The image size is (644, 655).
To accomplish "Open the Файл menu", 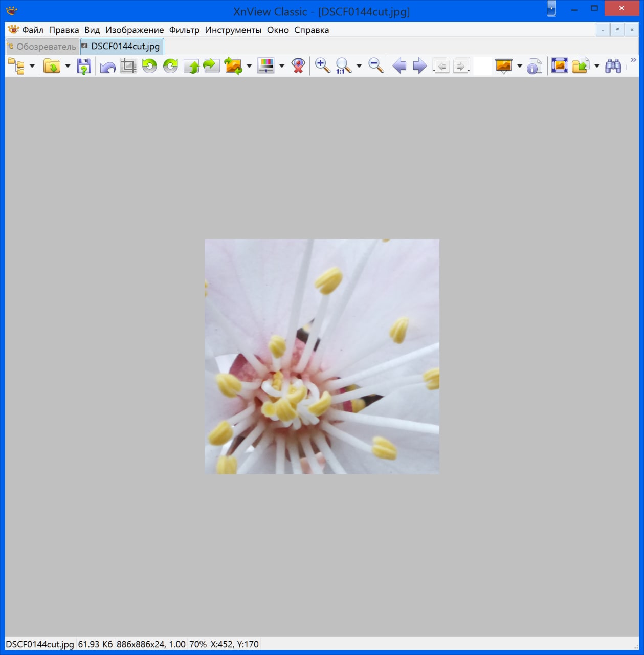I will (x=33, y=30).
